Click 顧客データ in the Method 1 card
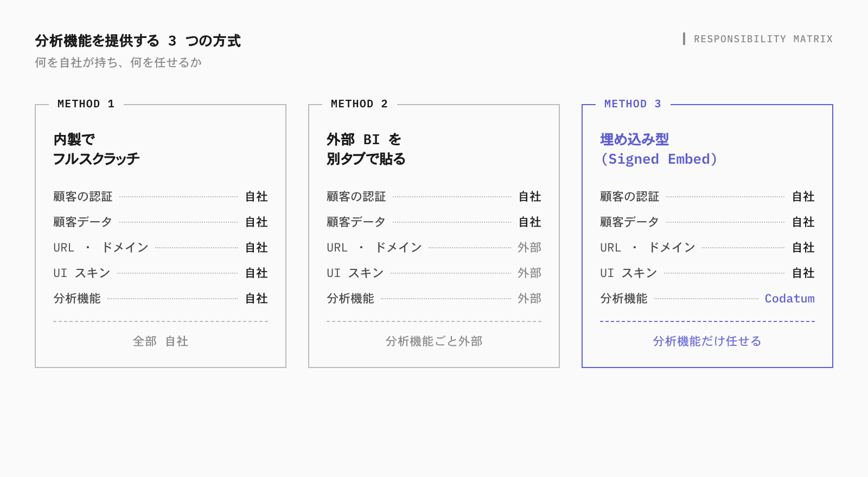Viewport: 868px width, 477px height. point(83,222)
